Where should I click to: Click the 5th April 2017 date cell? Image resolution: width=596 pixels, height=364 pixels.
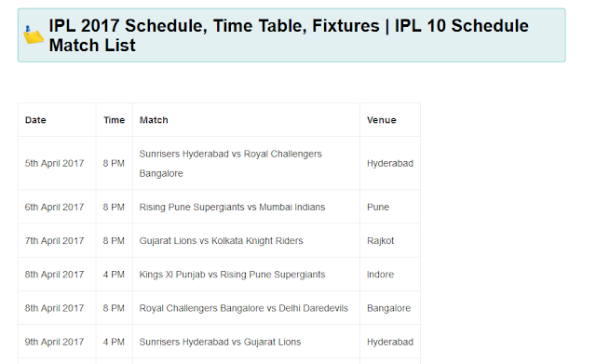coord(54,164)
